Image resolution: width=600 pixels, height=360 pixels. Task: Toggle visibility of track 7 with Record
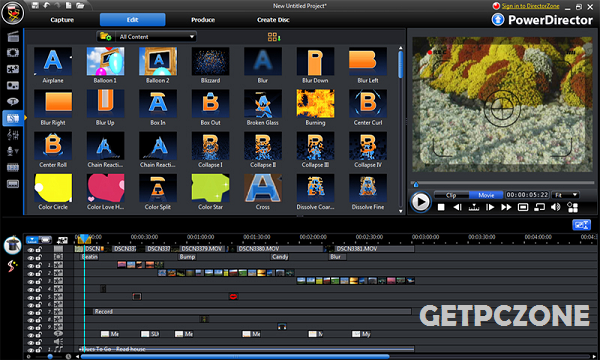(x=31, y=312)
